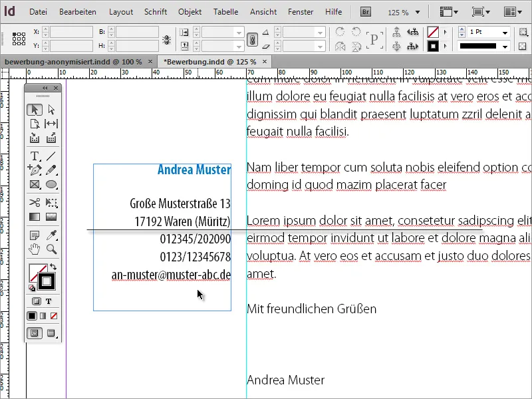Select the Content Collector tool
This screenshot has width=532, height=399.
tap(35, 138)
